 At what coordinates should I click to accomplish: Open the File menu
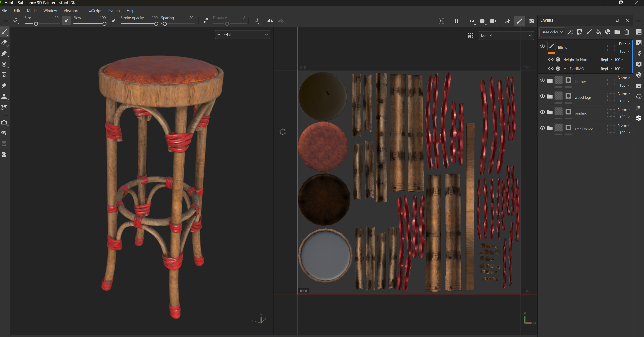point(4,10)
